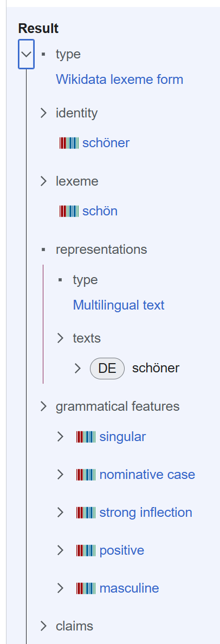Expand the DE schöner text entry

coord(77,368)
